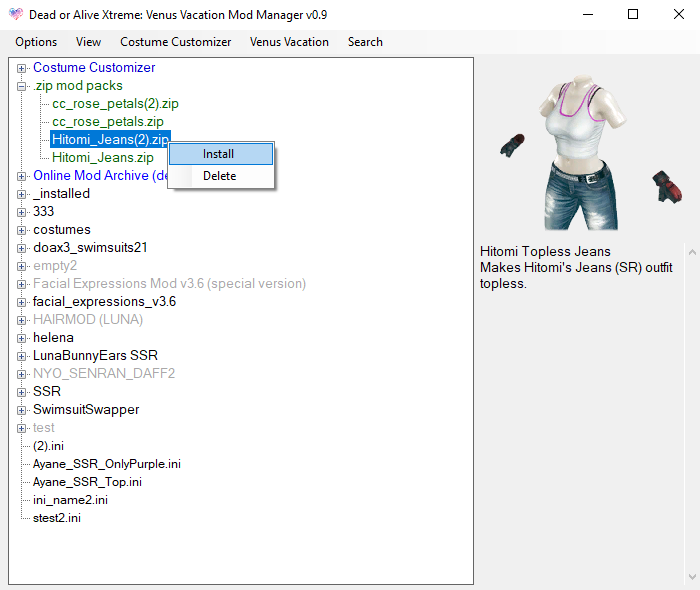Maximize the Mod Manager window

coord(633,14)
